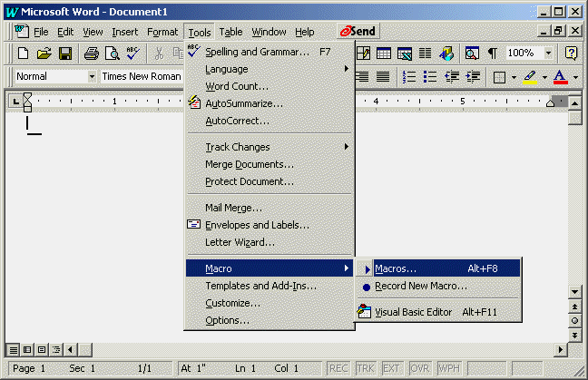Click the vertical scrollbar down arrow
Image resolution: width=588 pixels, height=380 pixels.
click(x=574, y=292)
